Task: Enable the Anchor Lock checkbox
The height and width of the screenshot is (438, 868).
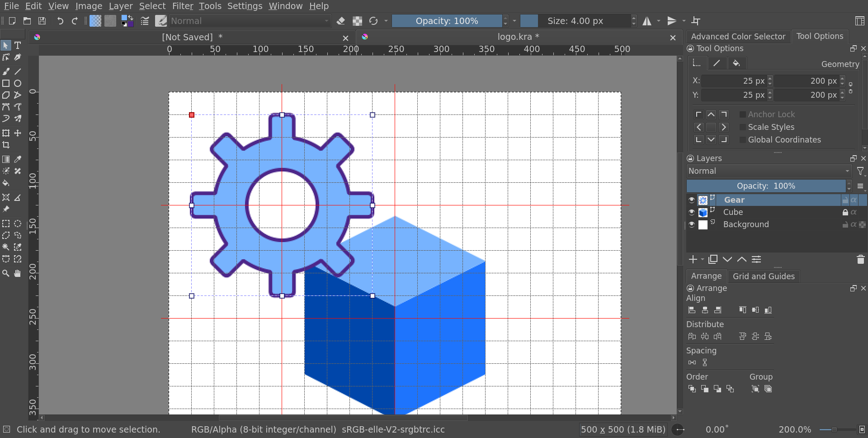Action: (x=742, y=114)
